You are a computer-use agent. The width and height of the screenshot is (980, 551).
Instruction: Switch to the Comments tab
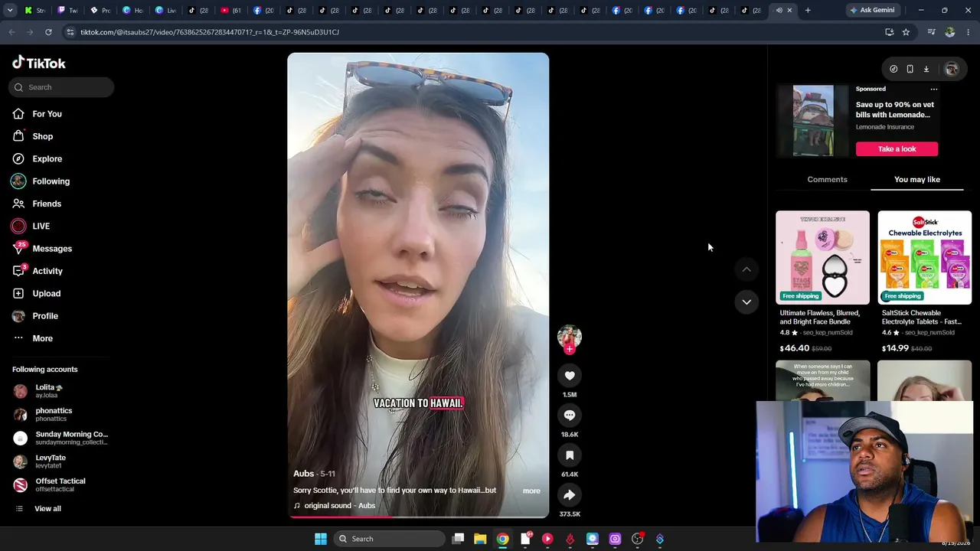point(827,180)
